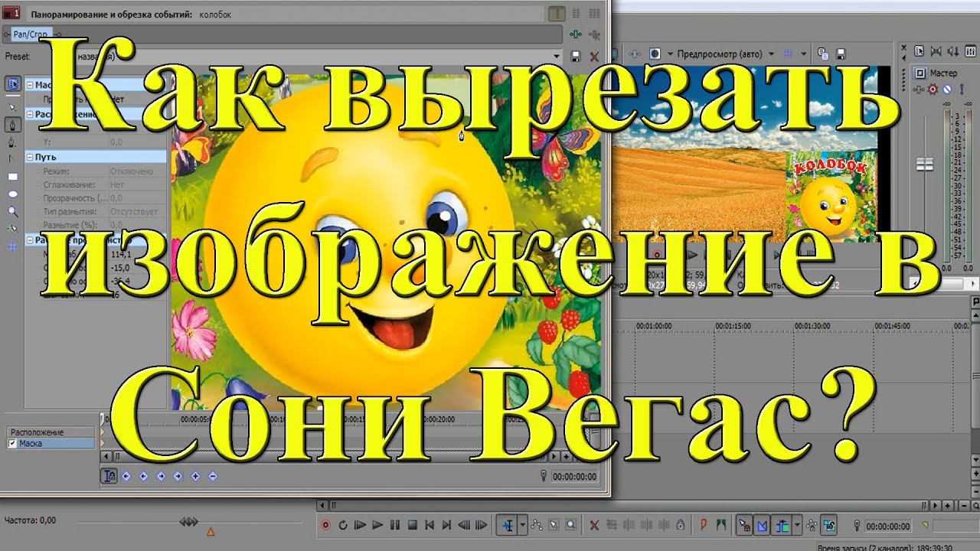
Task: Click the red X delete button
Action: click(594, 526)
